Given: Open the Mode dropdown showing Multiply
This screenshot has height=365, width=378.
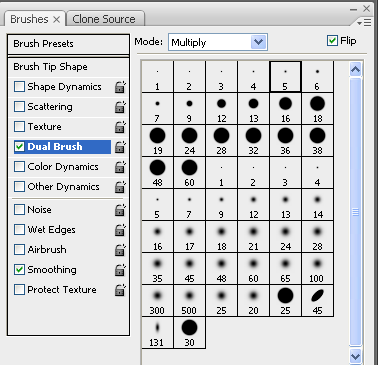Looking at the screenshot, I should click(x=218, y=42).
